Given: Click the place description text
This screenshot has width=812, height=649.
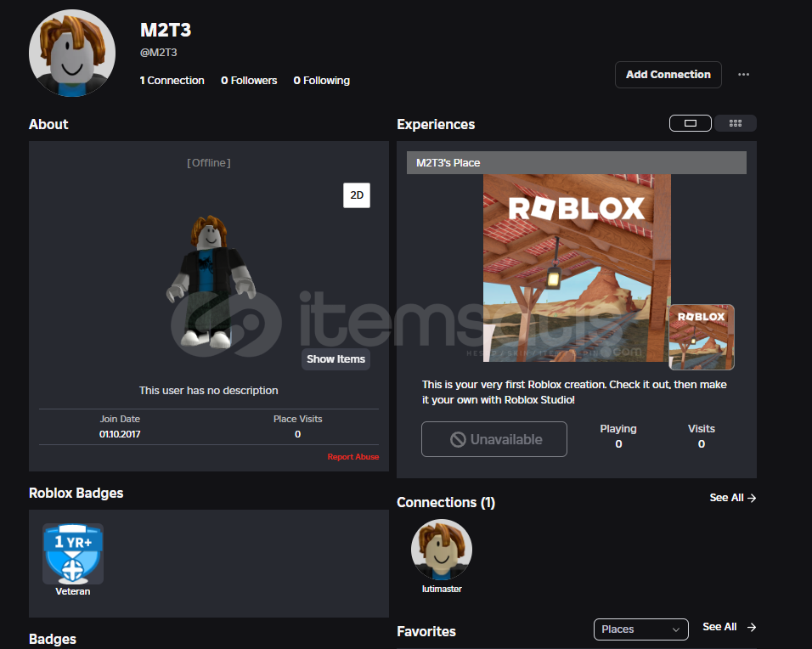Looking at the screenshot, I should (x=574, y=392).
